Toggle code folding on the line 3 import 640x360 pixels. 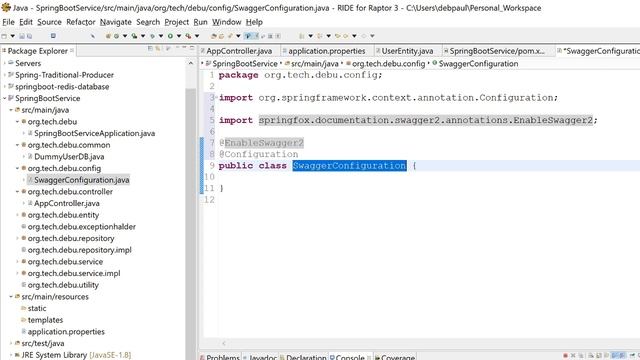216,98
